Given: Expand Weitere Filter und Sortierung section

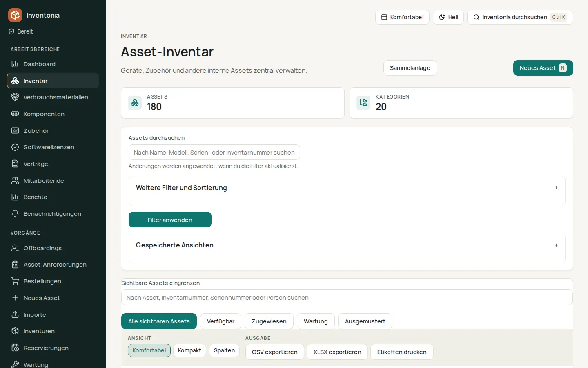Looking at the screenshot, I should [x=347, y=188].
